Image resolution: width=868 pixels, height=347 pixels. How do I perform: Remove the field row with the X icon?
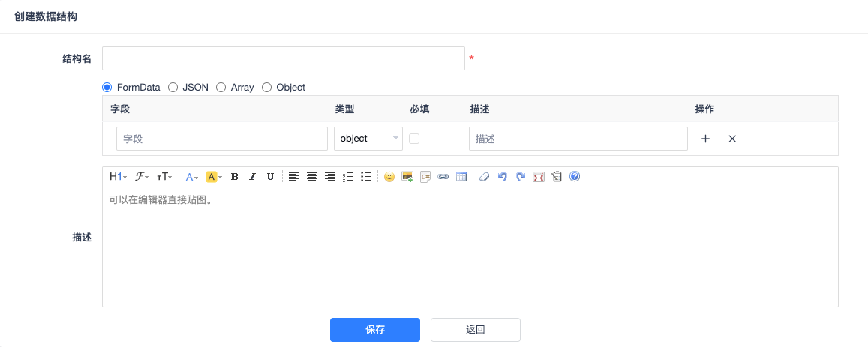[732, 139]
